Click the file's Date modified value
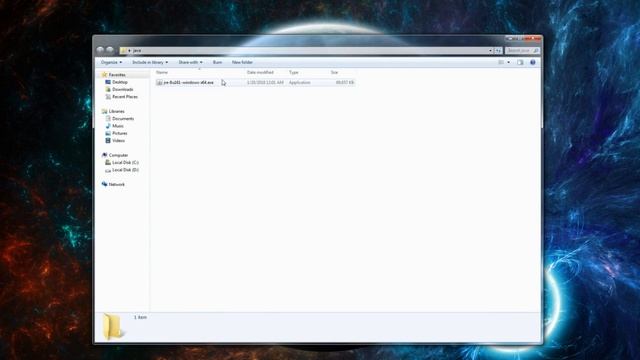This screenshot has width=640, height=360. tap(265, 82)
